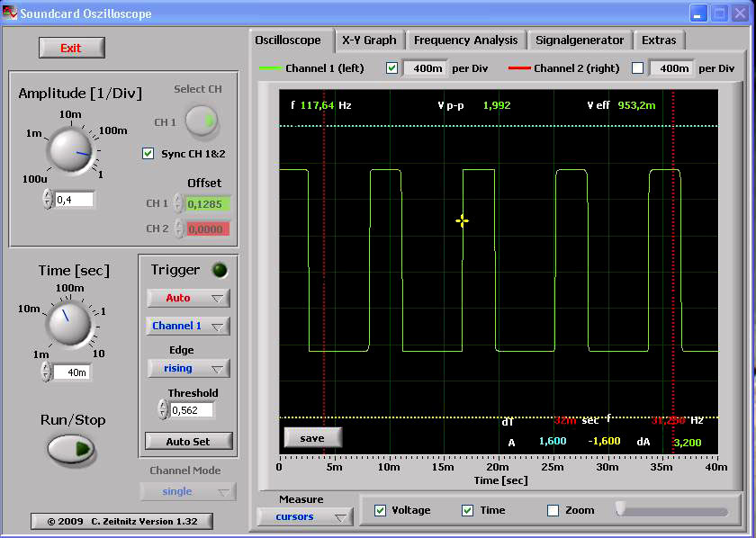Viewport: 756px width, 538px height.
Task: Click Channel 1 400m per Div field
Action: [x=425, y=68]
